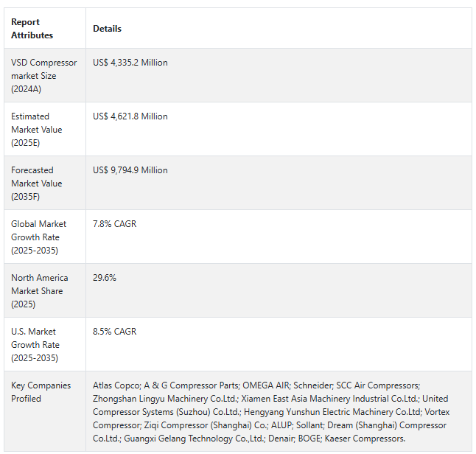Image resolution: width=476 pixels, height=454 pixels.
Task: Click the US$ 9,794.9 Million value
Action: tap(130, 170)
